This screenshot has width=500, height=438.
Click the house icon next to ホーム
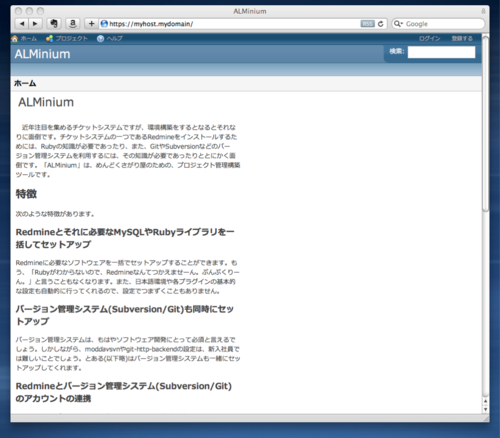[15, 39]
